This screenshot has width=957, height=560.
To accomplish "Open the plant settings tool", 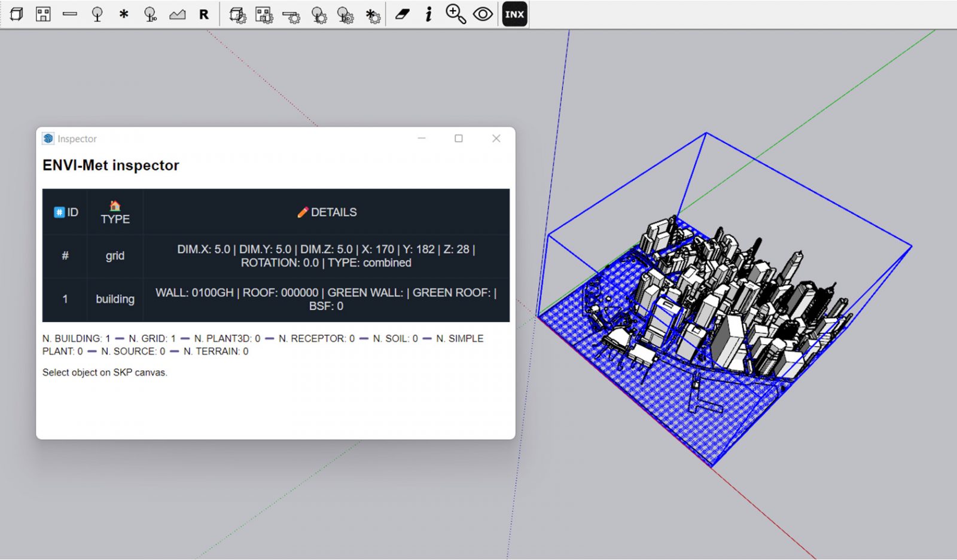I will 318,14.
